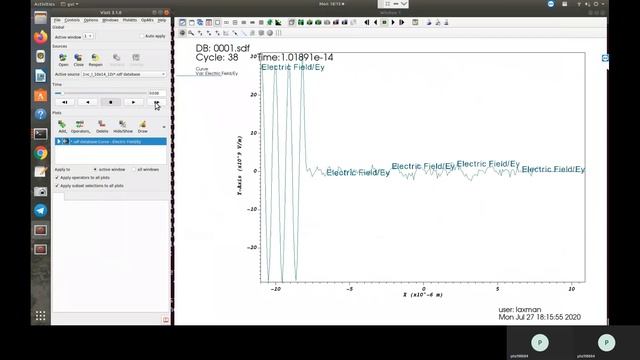Click the output indicator icon at panel bottom
This screenshot has width=640, height=360.
[165, 320]
